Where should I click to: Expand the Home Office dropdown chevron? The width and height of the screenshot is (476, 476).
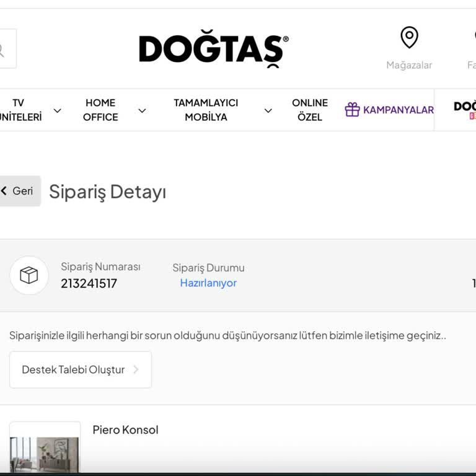(142, 110)
